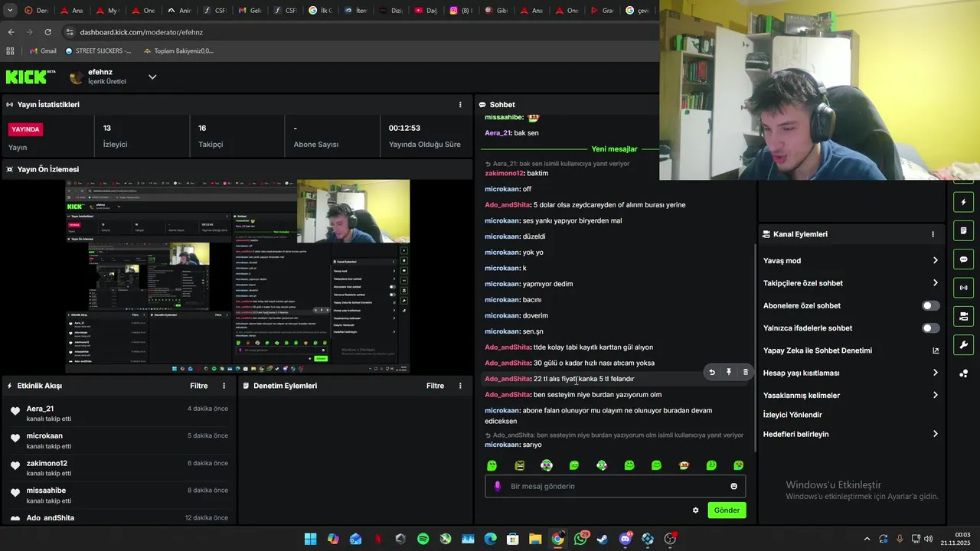Click zakimono12 in activity feed
This screenshot has width=980, height=551.
pos(47,463)
